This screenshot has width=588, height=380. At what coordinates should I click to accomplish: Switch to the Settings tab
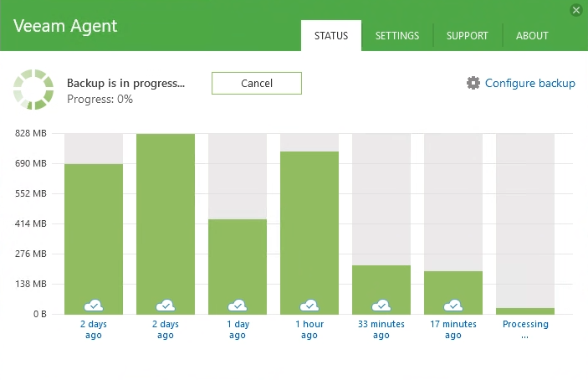click(x=397, y=36)
